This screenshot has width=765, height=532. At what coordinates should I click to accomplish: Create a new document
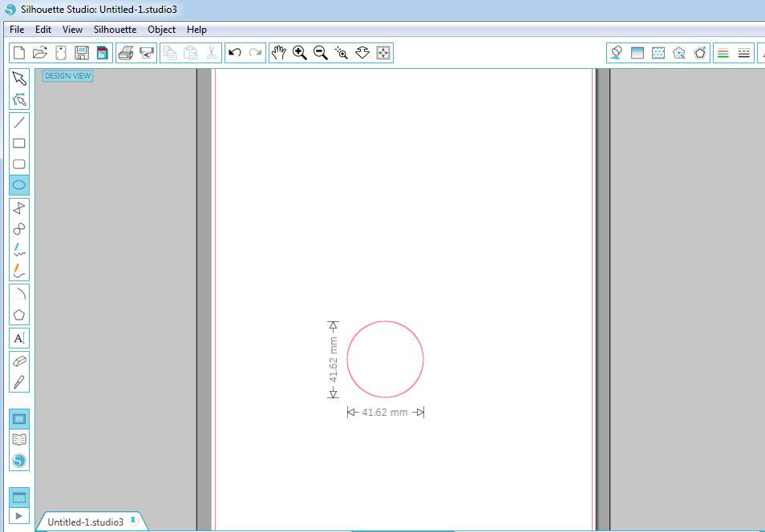[x=19, y=53]
